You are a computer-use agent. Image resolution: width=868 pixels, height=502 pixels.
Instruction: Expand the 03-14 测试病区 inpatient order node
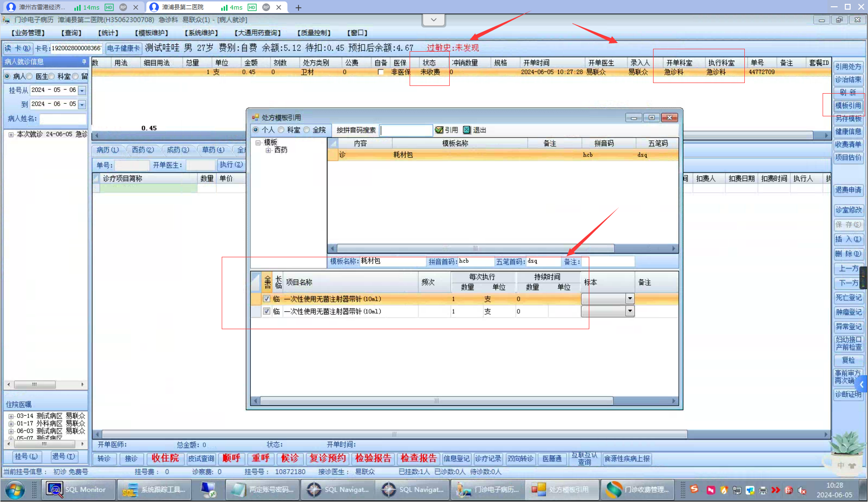11,416
